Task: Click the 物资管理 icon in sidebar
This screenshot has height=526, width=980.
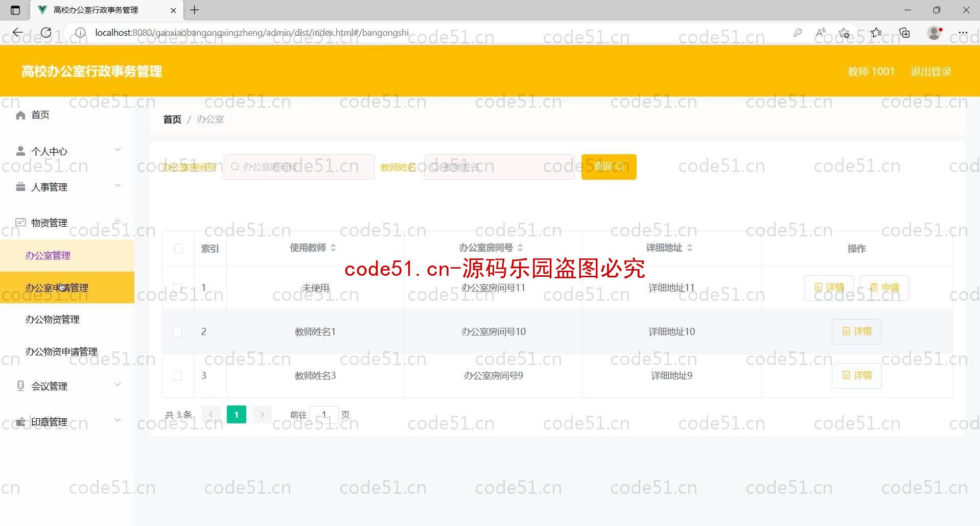Action: 20,223
